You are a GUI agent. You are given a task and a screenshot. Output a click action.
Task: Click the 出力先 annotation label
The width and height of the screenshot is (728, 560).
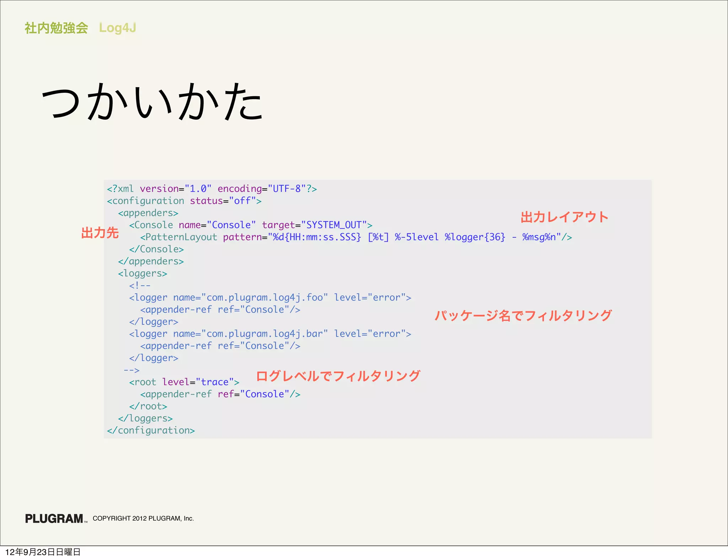tap(100, 233)
